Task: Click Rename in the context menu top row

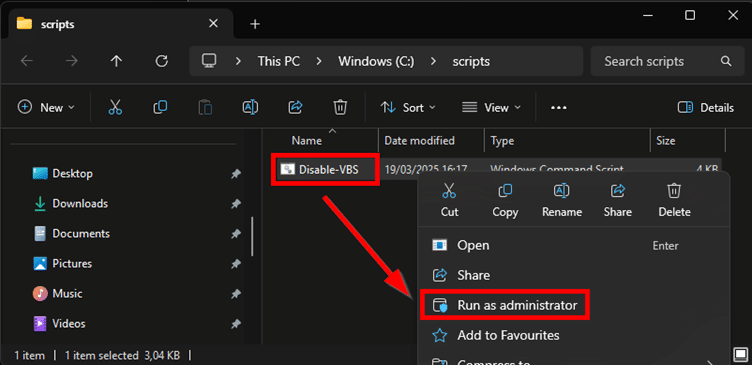Action: (x=562, y=200)
